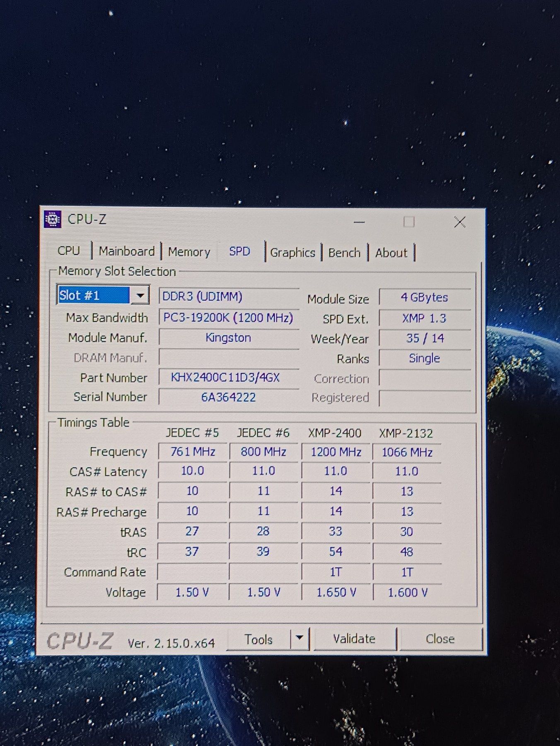Image resolution: width=560 pixels, height=746 pixels.
Task: Click the 1066 MHz frequency cell
Action: tap(407, 452)
